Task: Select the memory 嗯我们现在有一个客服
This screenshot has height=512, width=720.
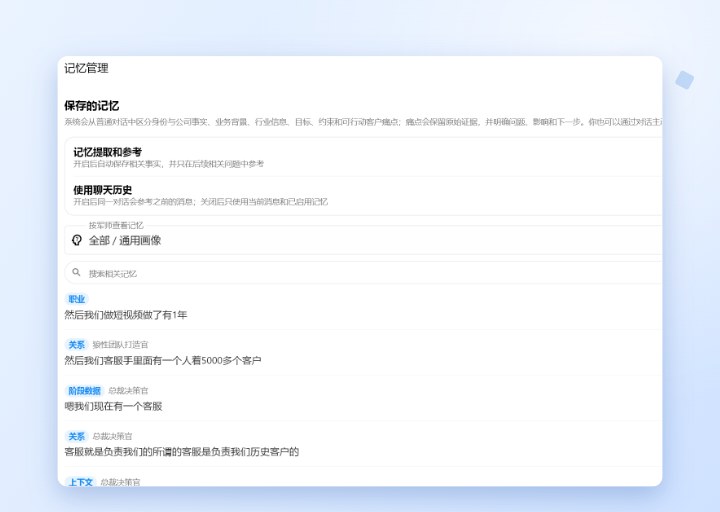Action: [x=113, y=406]
